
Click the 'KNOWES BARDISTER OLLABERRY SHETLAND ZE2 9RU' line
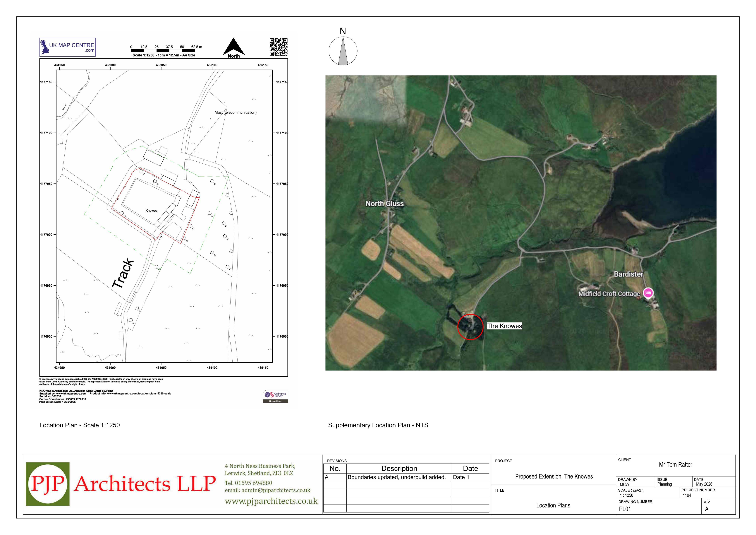[x=76, y=391]
